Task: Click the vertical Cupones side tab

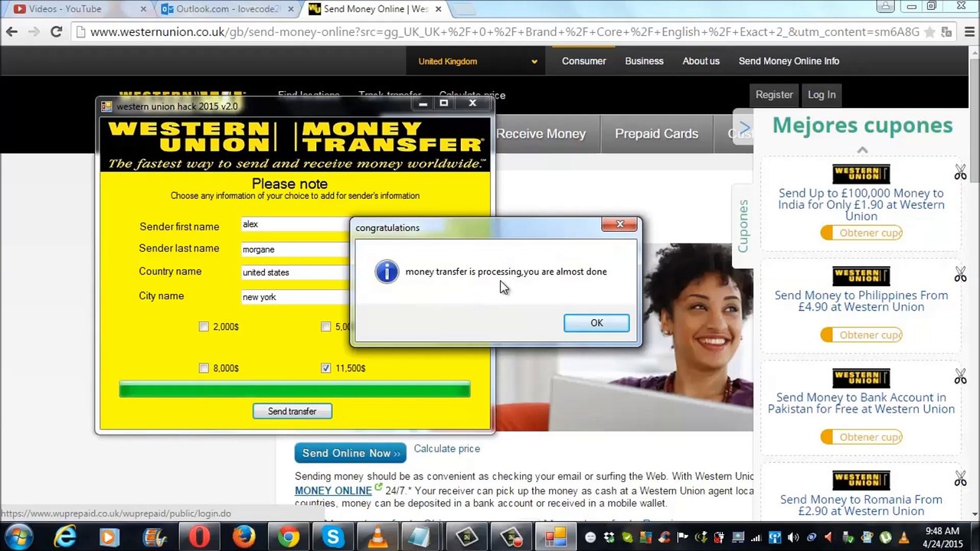Action: (x=743, y=226)
